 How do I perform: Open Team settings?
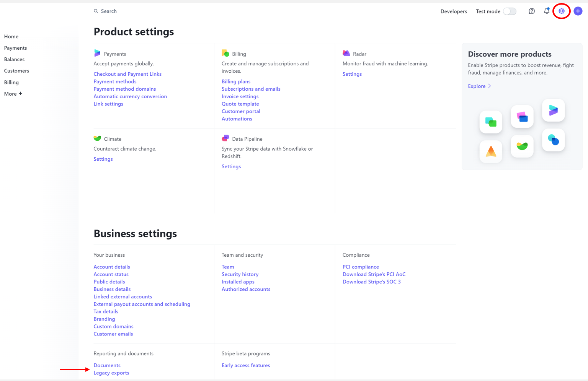click(x=228, y=267)
